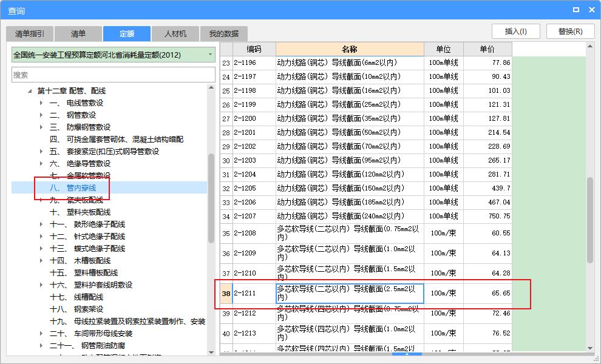
Task: Click the 单位 column header
Action: [444, 49]
